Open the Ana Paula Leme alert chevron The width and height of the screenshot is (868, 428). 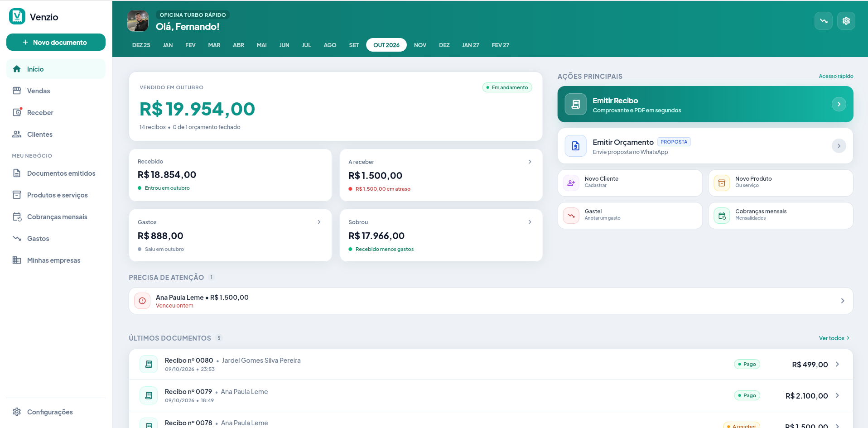point(843,301)
